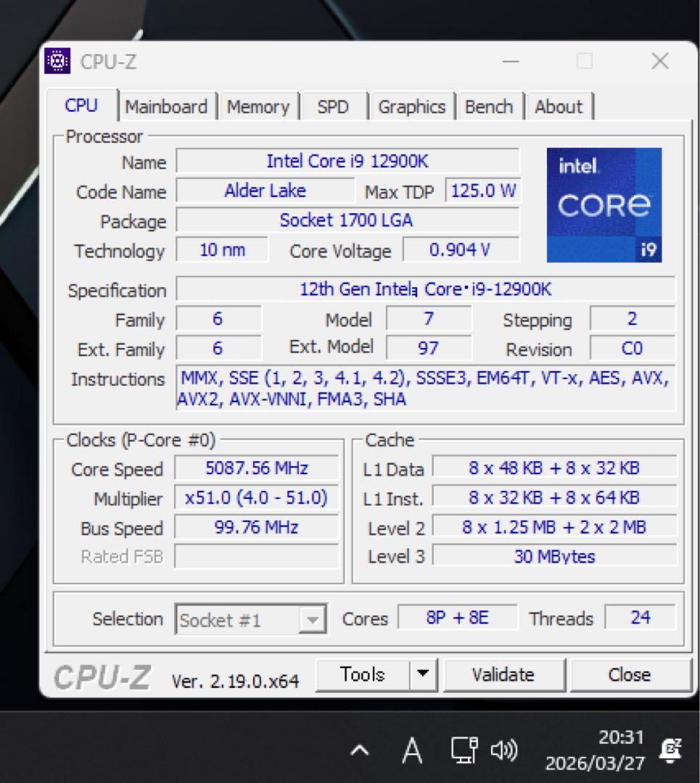Click the Threads value '24'

[x=640, y=618]
